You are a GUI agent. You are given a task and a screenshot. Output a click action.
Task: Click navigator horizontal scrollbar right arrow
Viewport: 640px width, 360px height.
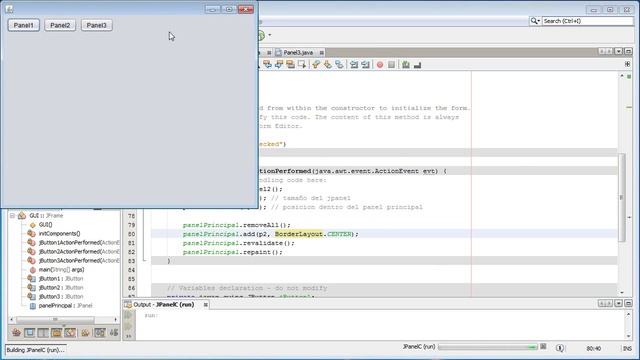coord(116,319)
